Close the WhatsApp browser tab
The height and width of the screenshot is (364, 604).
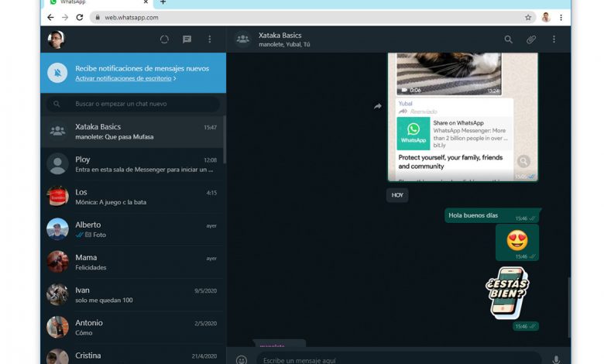tap(146, 2)
